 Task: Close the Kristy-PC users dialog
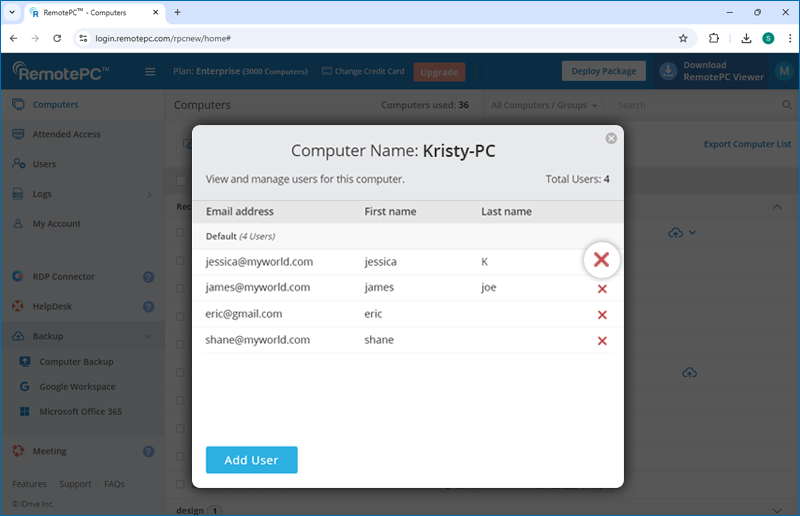[x=611, y=138]
